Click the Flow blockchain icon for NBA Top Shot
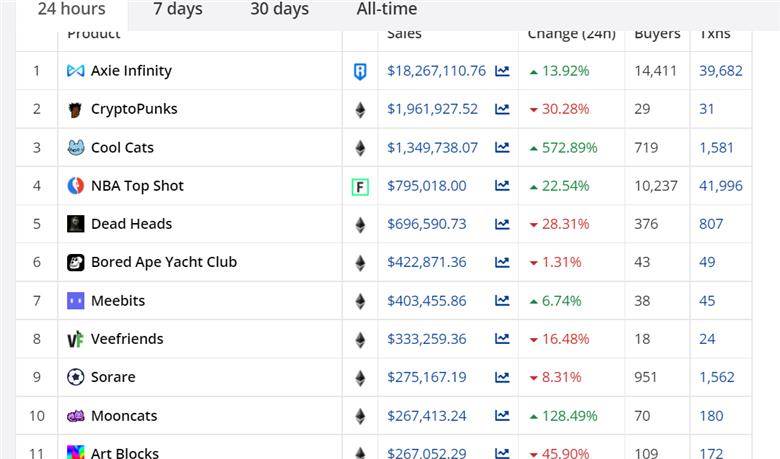This screenshot has width=780, height=459. click(360, 186)
